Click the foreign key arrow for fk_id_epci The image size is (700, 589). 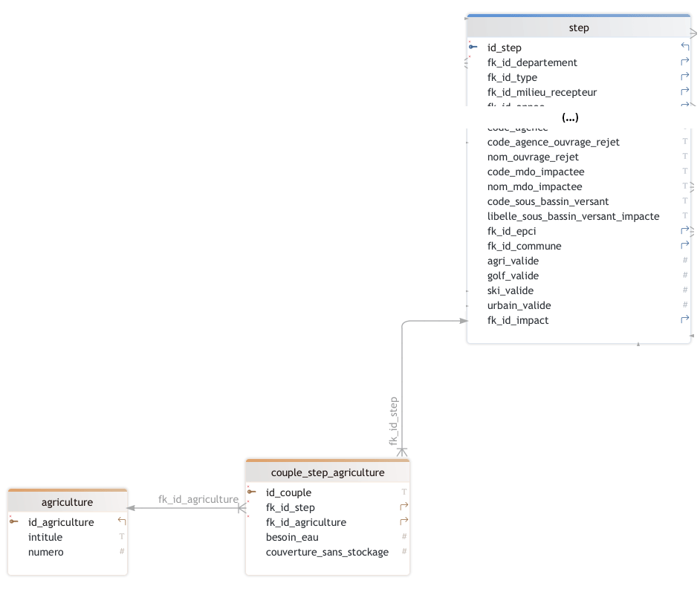(684, 231)
